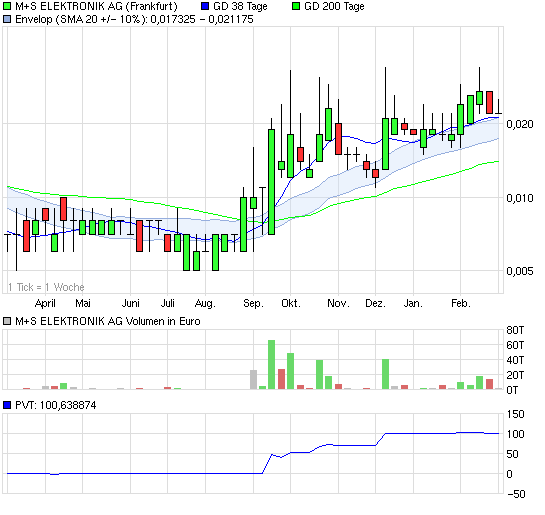Click the tall green candlestick in late September

(x=271, y=182)
